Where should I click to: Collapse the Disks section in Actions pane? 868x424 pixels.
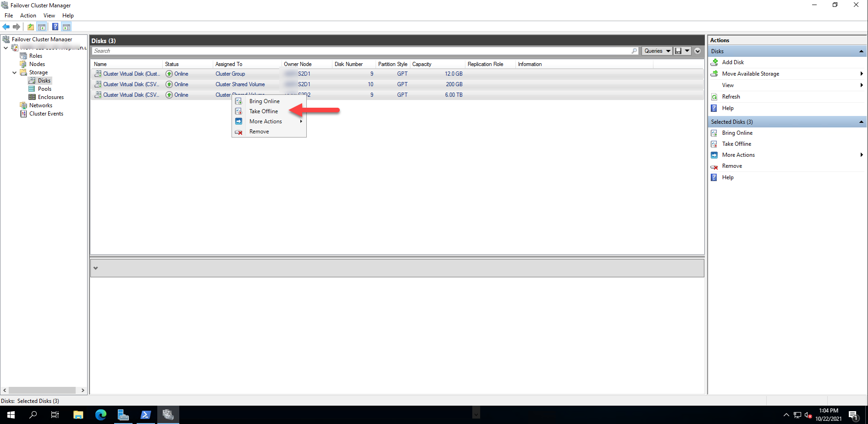[861, 51]
